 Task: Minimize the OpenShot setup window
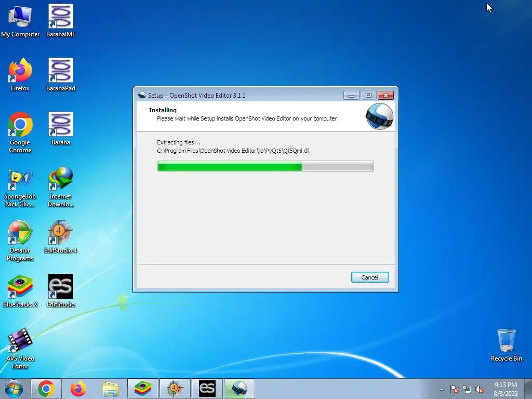[351, 96]
